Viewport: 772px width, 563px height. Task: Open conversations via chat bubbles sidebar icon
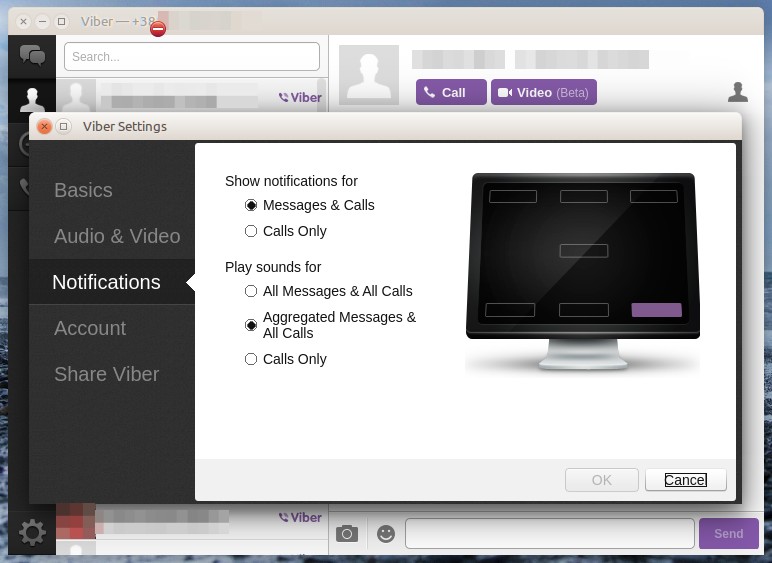32,55
